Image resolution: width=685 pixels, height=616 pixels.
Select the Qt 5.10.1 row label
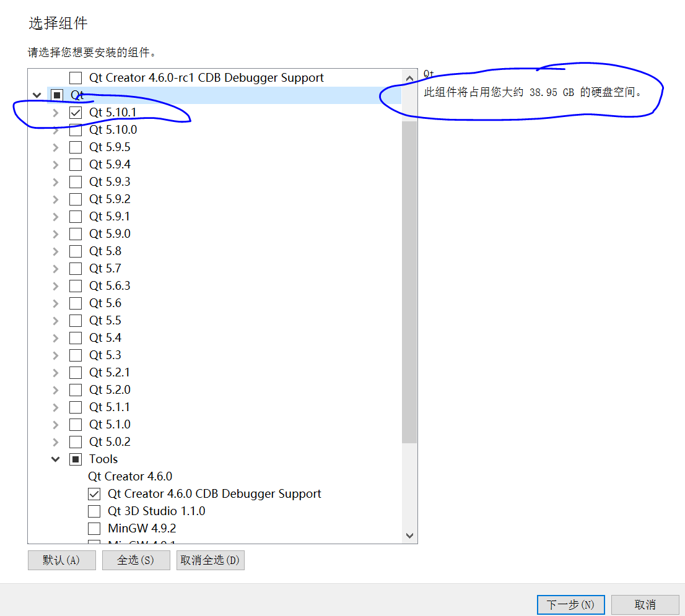pos(113,113)
